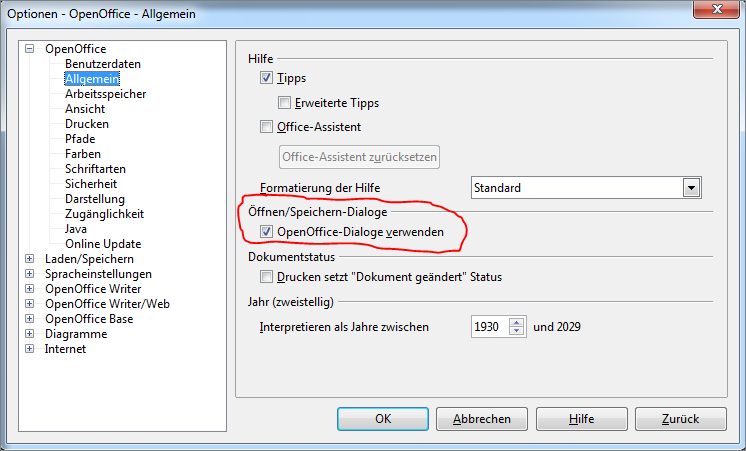Open Formatierung der Hilfe dropdown
This screenshot has height=451, width=746.
click(x=691, y=188)
